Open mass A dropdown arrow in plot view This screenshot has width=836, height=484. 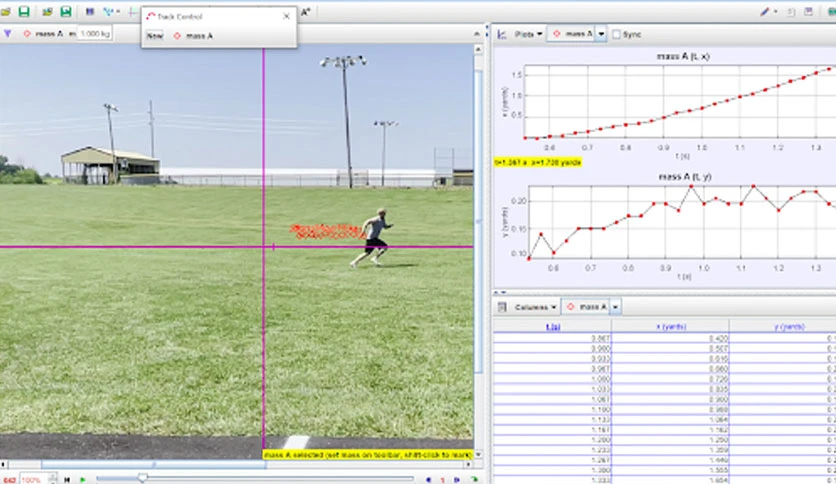tap(601, 34)
